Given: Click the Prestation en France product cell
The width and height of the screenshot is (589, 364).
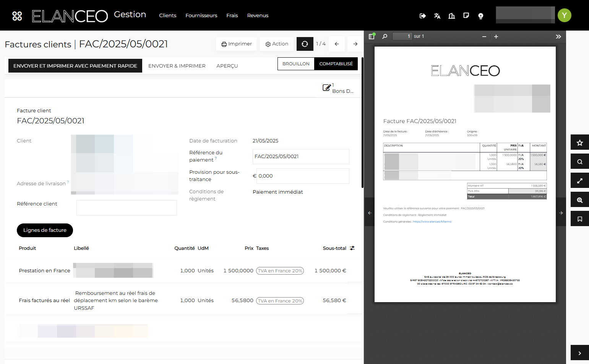Looking at the screenshot, I should coord(44,271).
